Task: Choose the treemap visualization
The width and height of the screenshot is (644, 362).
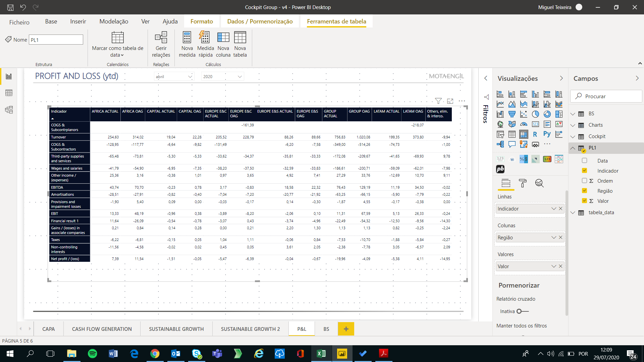Action: (x=559, y=114)
